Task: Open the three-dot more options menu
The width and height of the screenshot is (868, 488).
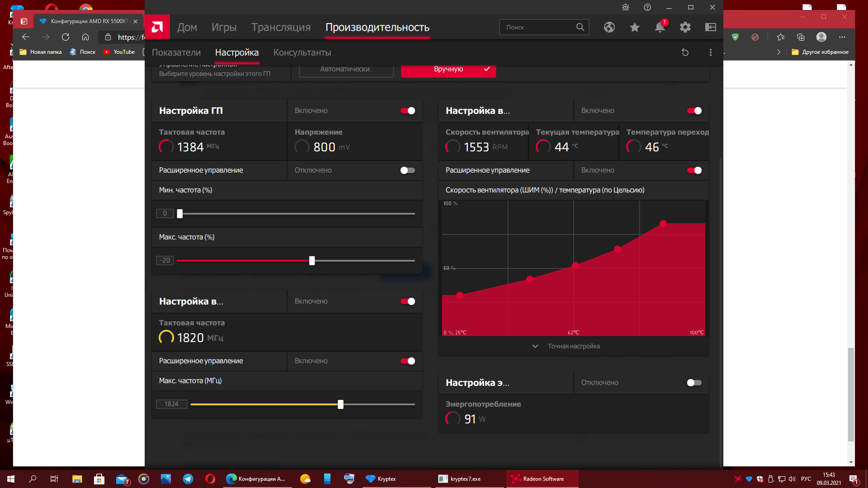Action: click(x=711, y=52)
